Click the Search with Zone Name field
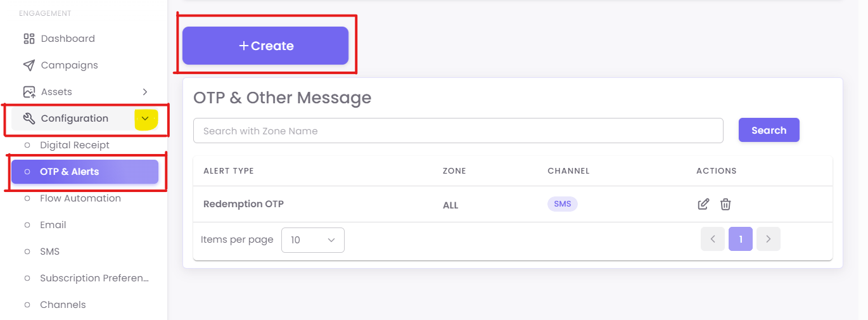The width and height of the screenshot is (868, 320). point(458,131)
